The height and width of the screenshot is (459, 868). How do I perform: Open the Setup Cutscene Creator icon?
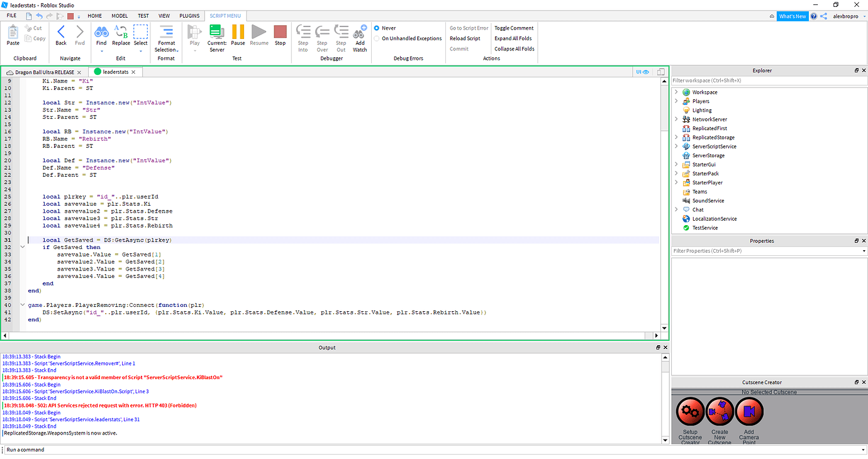(x=690, y=412)
